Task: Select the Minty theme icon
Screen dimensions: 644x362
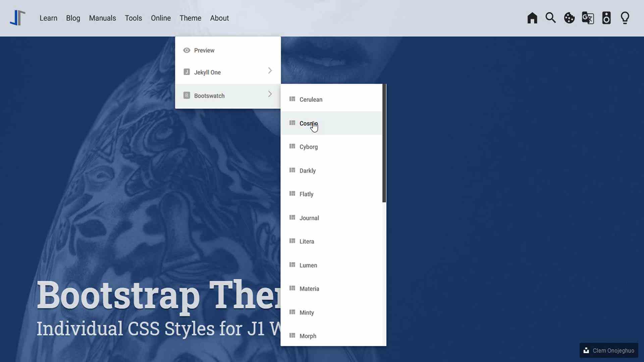Action: [x=292, y=312]
